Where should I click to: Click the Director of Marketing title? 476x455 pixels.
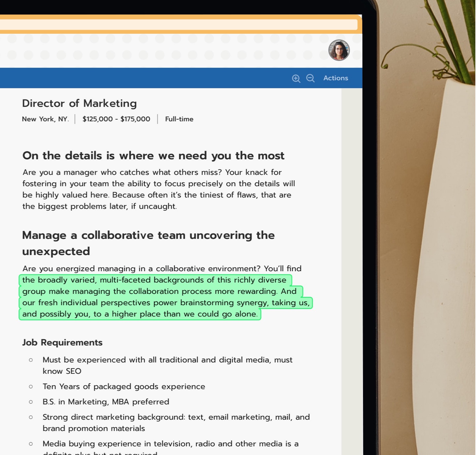(79, 103)
